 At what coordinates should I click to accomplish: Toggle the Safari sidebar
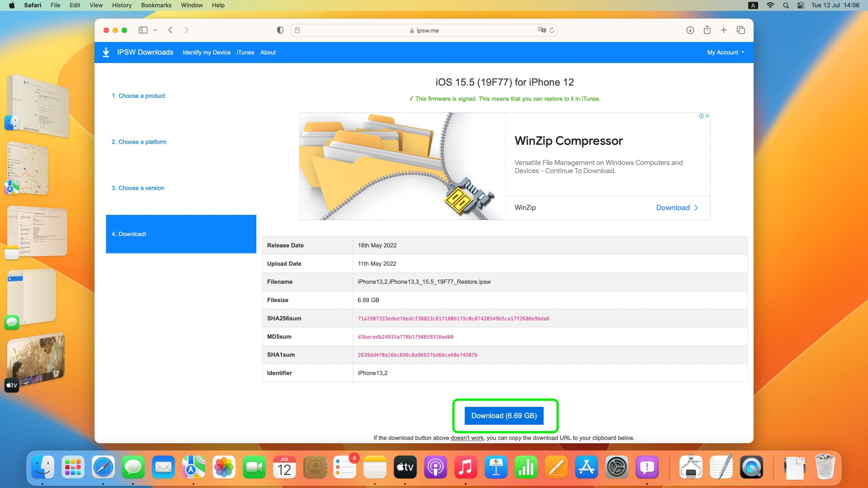coord(143,30)
